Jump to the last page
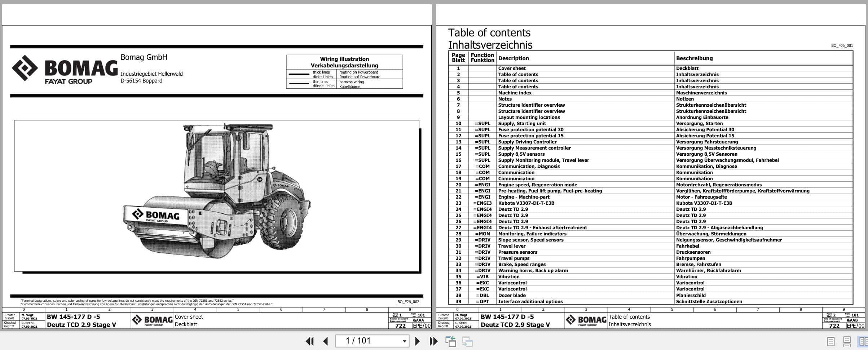 tap(433, 341)
